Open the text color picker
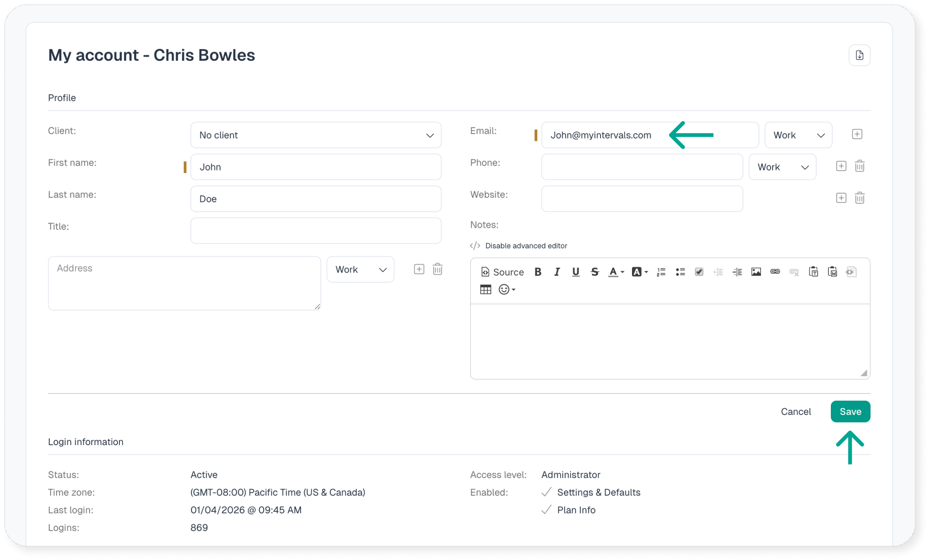The height and width of the screenshot is (560, 929). click(615, 272)
